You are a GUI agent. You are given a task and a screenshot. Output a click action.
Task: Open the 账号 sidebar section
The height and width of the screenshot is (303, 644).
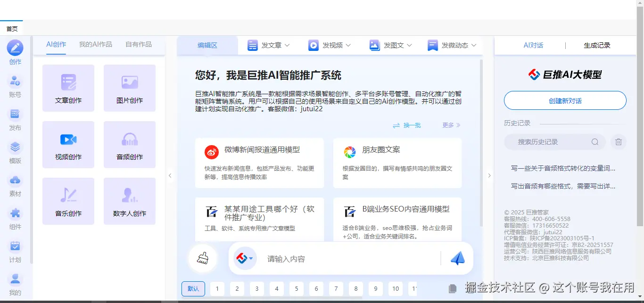(x=15, y=86)
